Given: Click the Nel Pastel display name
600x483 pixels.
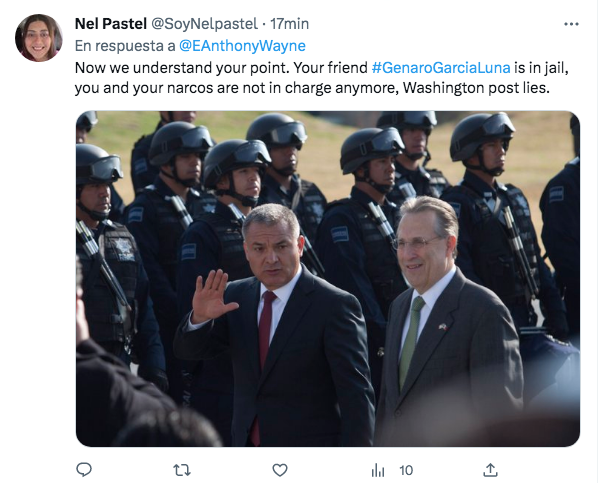Looking at the screenshot, I should click(108, 24).
